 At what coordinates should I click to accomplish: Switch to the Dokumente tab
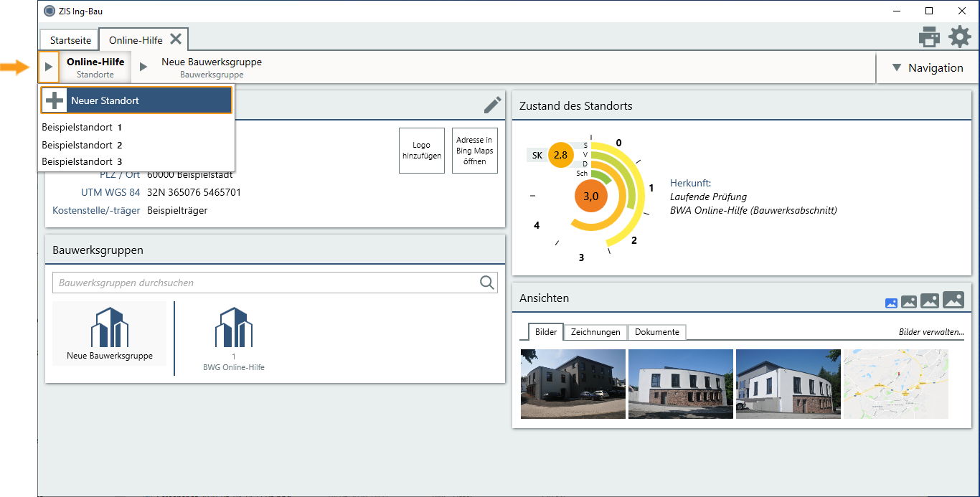click(656, 332)
